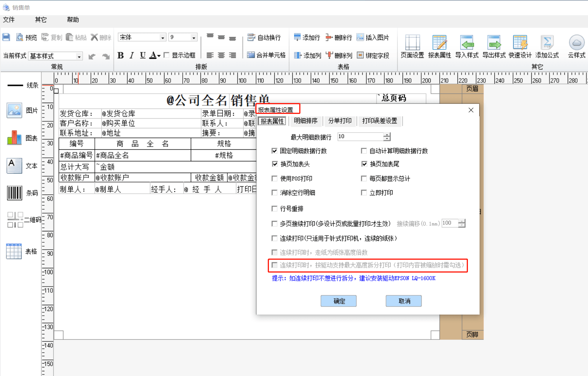Open 云样式 cloud styles
Screen dimensions: 588x376
point(576,46)
